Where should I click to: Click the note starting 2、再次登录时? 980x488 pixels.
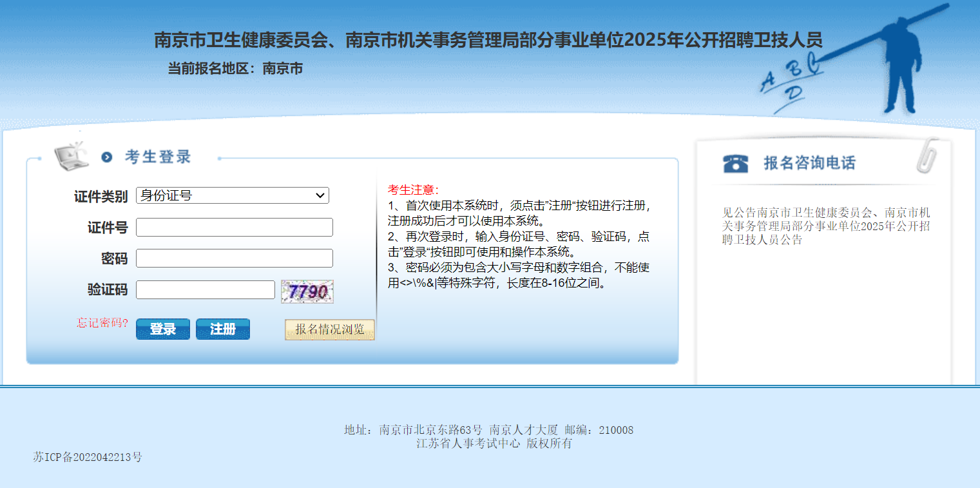point(519,244)
